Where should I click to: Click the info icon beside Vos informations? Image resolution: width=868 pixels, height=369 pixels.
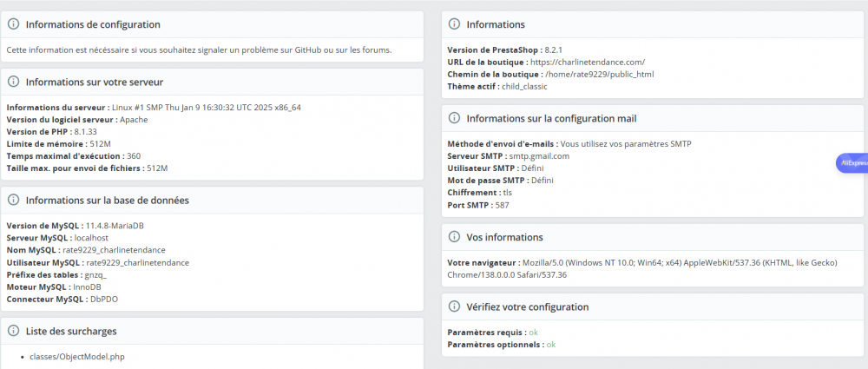coord(454,237)
